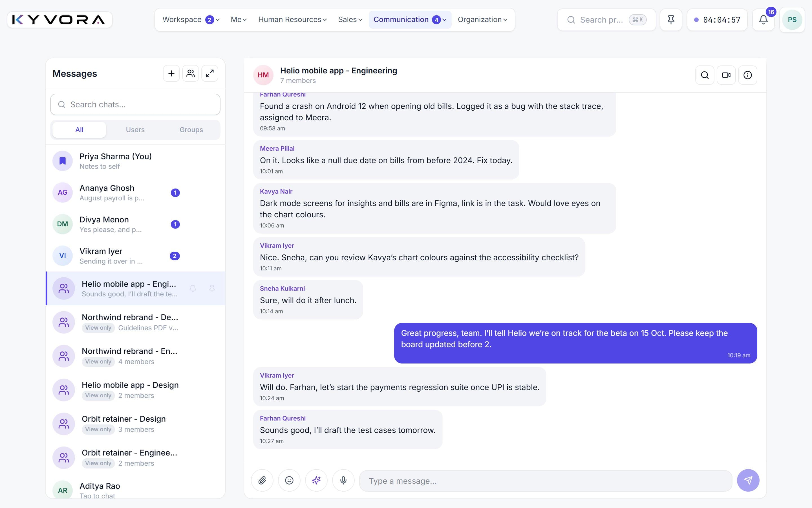The image size is (812, 508).
Task: Expand the Me dropdown menu
Action: [239, 20]
